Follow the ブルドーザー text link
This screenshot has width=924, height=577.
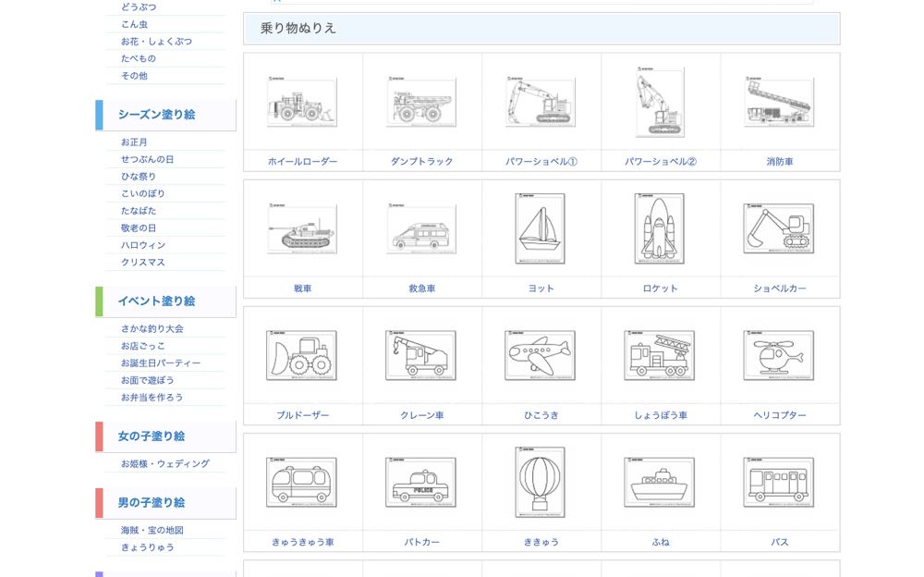[302, 415]
